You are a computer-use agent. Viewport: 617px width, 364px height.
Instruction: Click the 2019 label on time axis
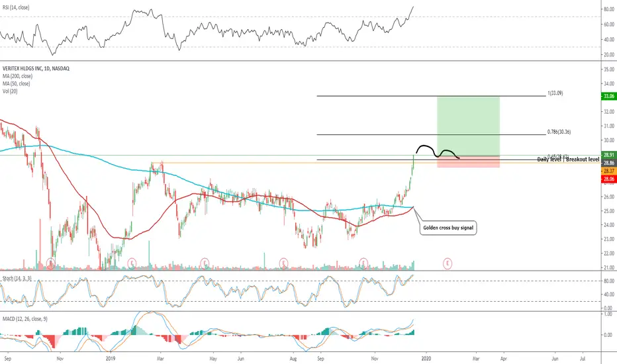111,359
